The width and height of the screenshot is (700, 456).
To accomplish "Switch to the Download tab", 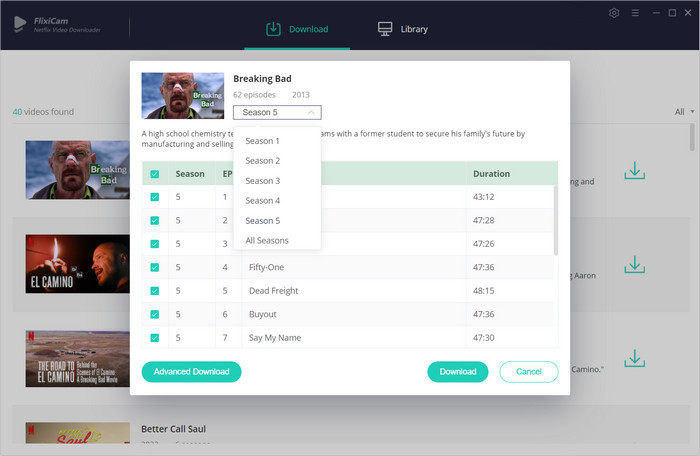I will click(x=297, y=29).
